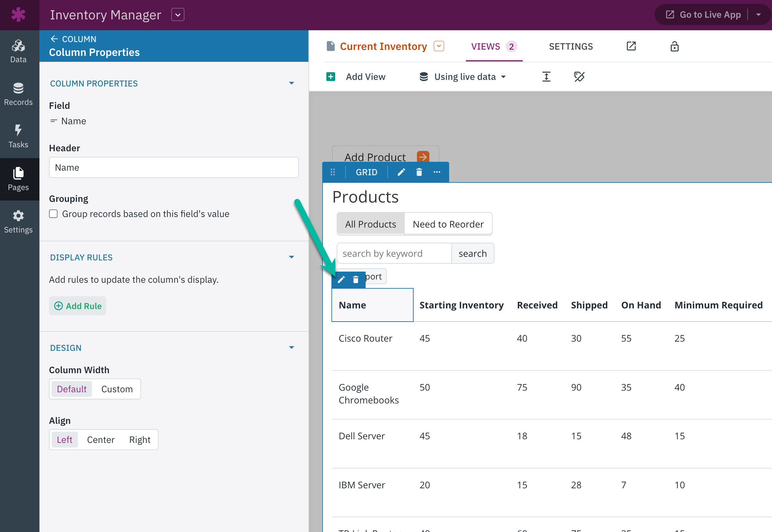This screenshot has width=772, height=532.
Task: Edit the GRID view with pencil icon
Action: point(401,172)
